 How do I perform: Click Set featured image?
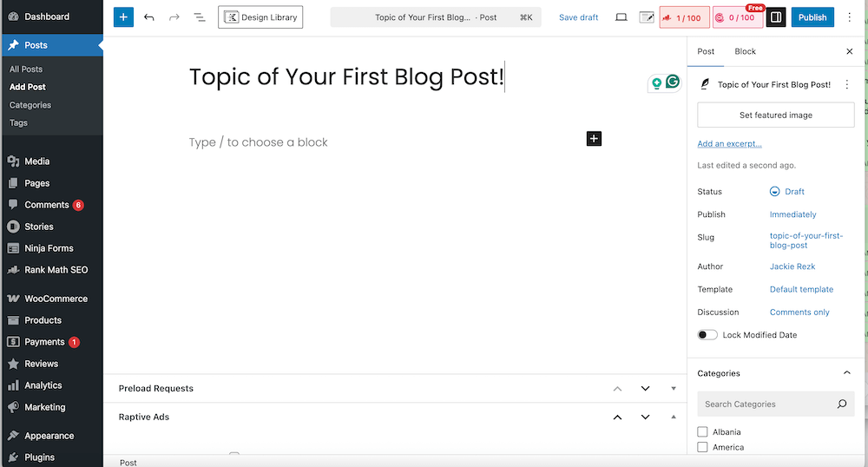[x=775, y=115]
